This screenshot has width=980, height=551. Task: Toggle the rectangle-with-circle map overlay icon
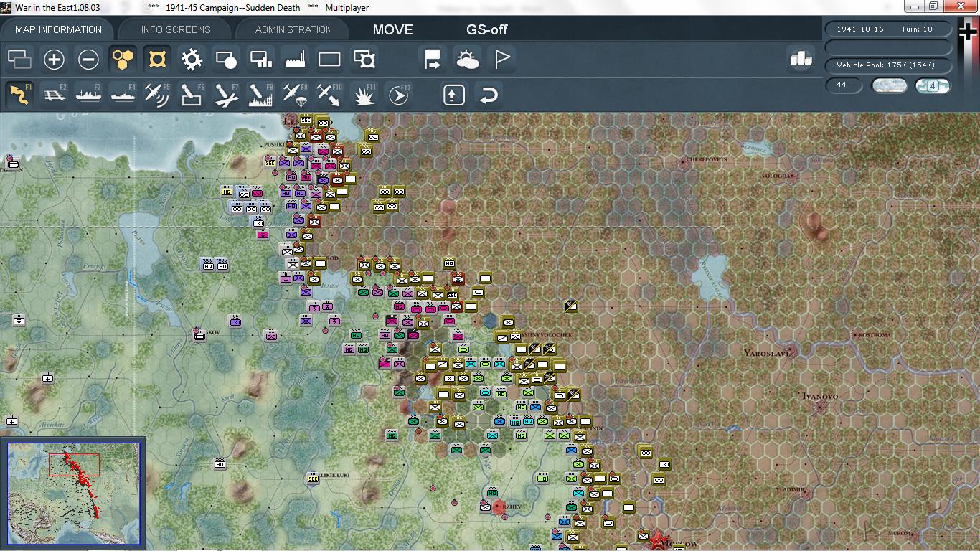226,60
